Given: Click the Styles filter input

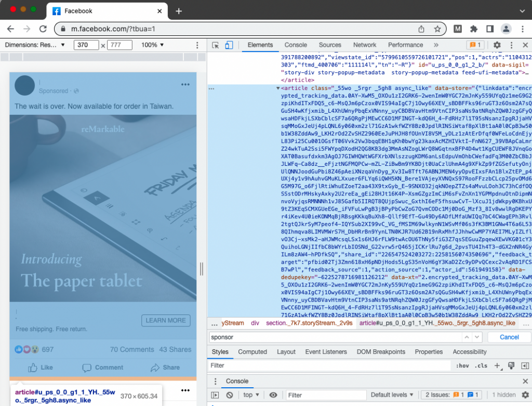Looking at the screenshot, I should coord(329,365).
